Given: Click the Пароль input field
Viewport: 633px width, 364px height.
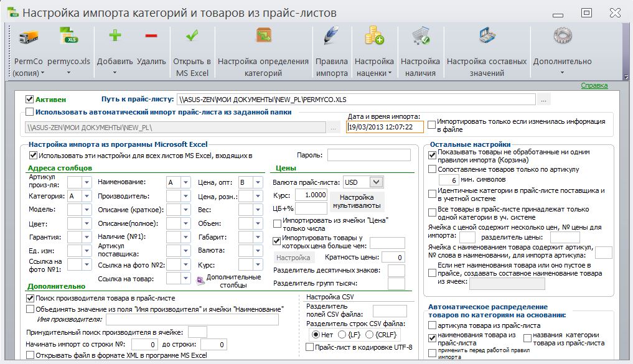Looking at the screenshot, I should 369,155.
